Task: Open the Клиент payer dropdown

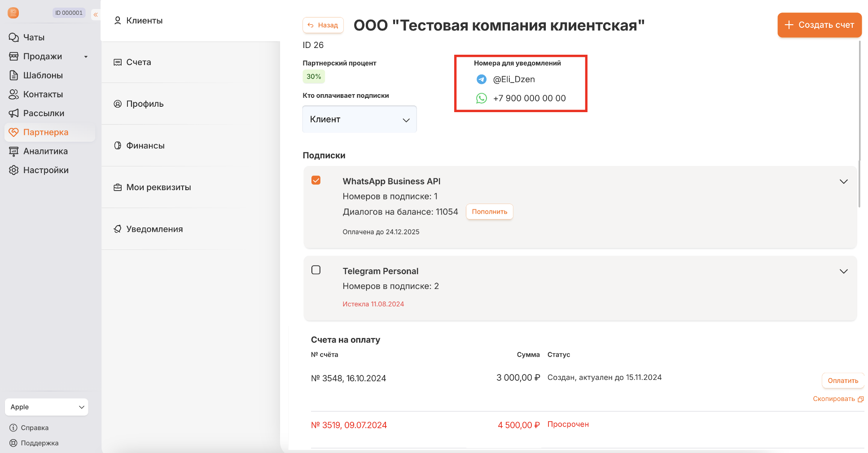Action: pyautogui.click(x=359, y=119)
